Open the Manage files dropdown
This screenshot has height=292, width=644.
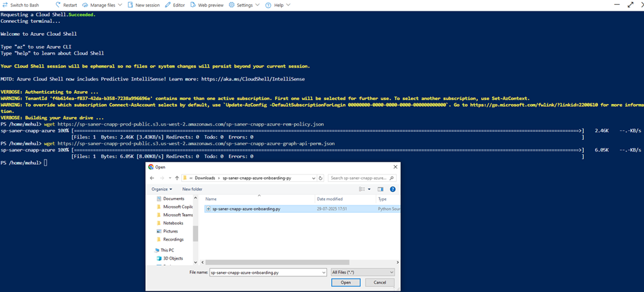click(102, 5)
